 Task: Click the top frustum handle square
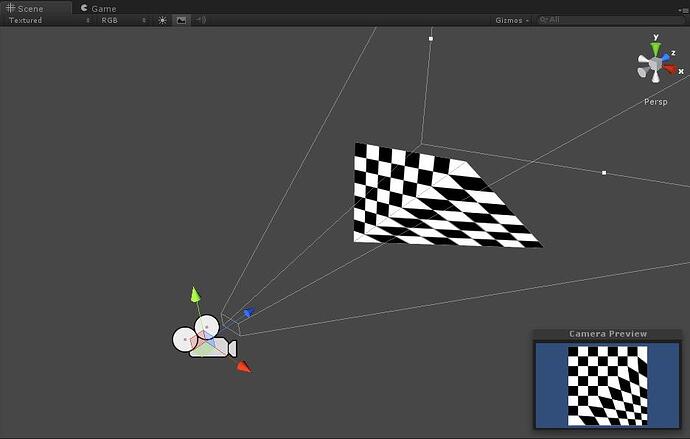431,39
